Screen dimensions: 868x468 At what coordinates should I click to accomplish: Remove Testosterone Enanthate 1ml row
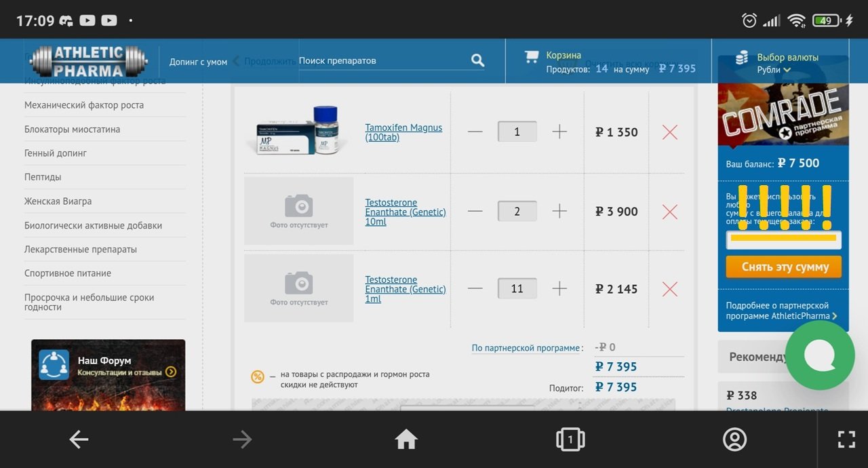(669, 289)
